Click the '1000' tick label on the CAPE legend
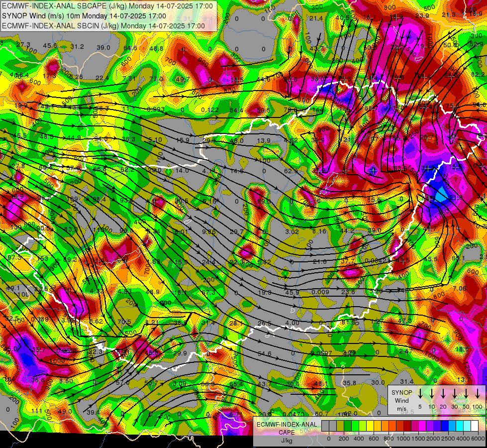The image size is (487, 448). pos(403,439)
